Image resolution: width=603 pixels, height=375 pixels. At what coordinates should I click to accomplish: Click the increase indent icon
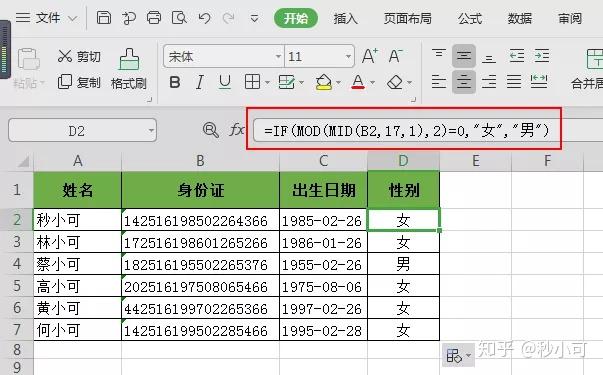coord(541,57)
